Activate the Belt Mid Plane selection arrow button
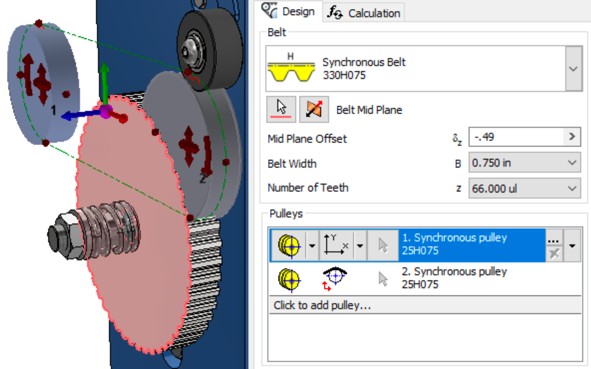The width and height of the screenshot is (591, 369). (x=281, y=109)
